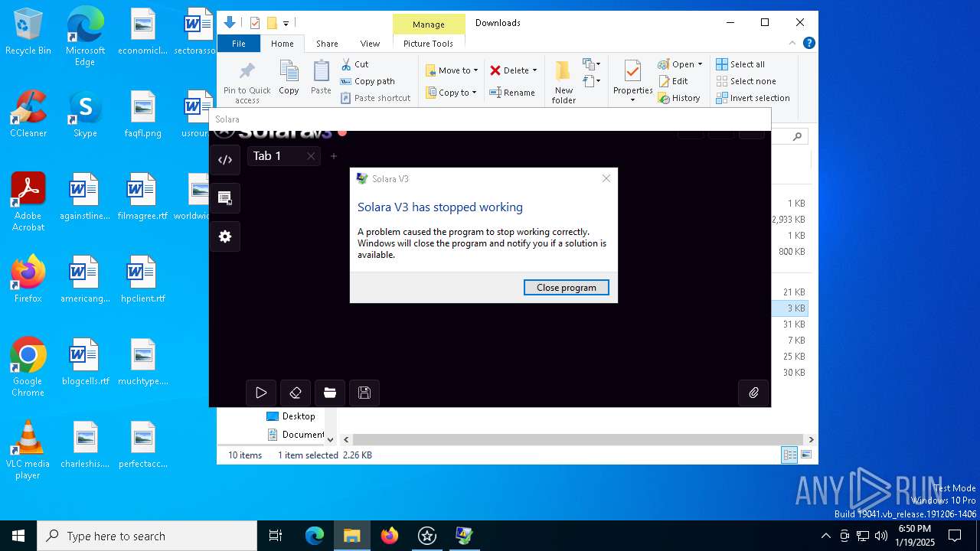
Task: Open the Picture Tools tab
Action: (429, 44)
